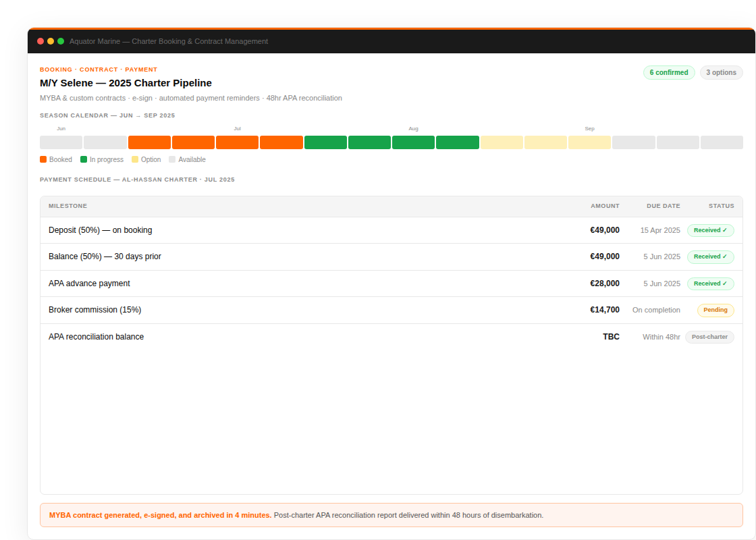Viewport: 756px width, 540px height.
Task: Click the 'On completion' due date
Action: click(x=656, y=310)
